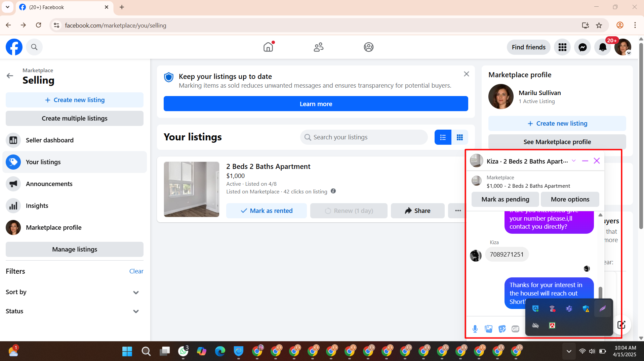
Task: Open the Groups icon in top navigation
Action: (x=369, y=47)
